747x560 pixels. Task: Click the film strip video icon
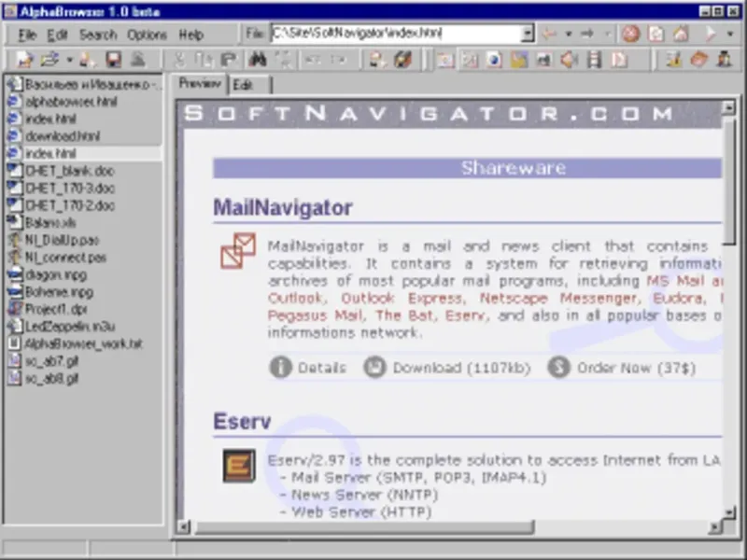[x=594, y=60]
